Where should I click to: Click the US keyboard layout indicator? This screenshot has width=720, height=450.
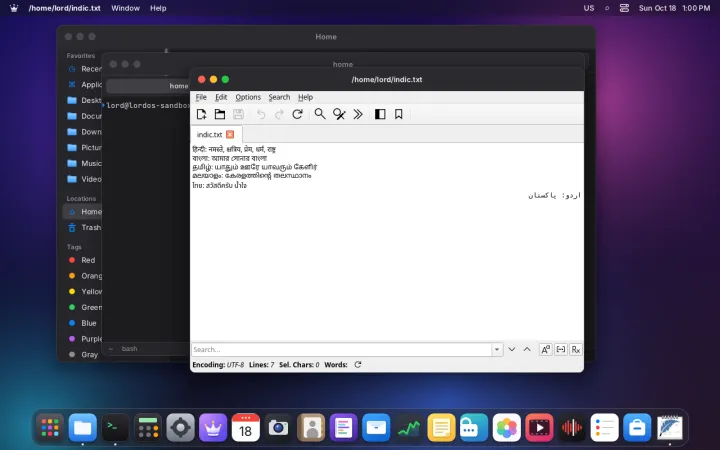(x=589, y=8)
